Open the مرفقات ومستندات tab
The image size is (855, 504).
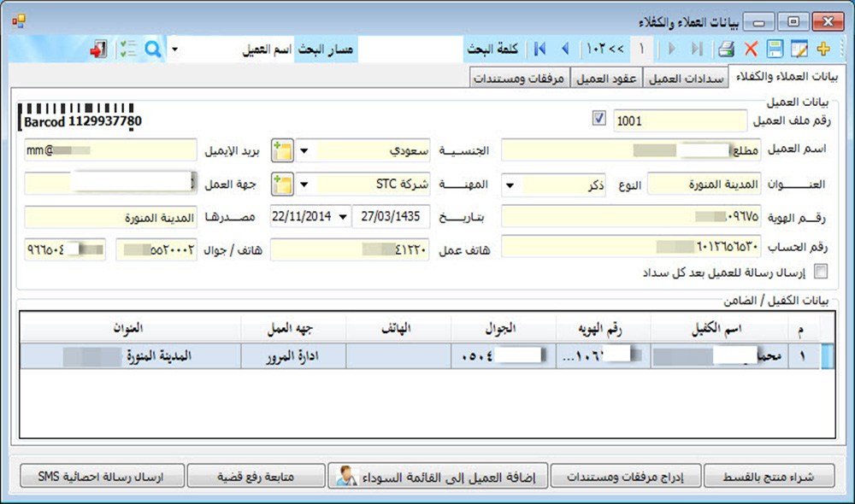520,79
